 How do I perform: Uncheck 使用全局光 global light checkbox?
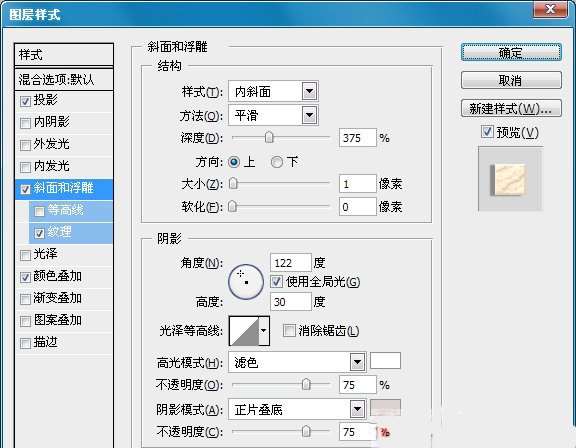(276, 282)
